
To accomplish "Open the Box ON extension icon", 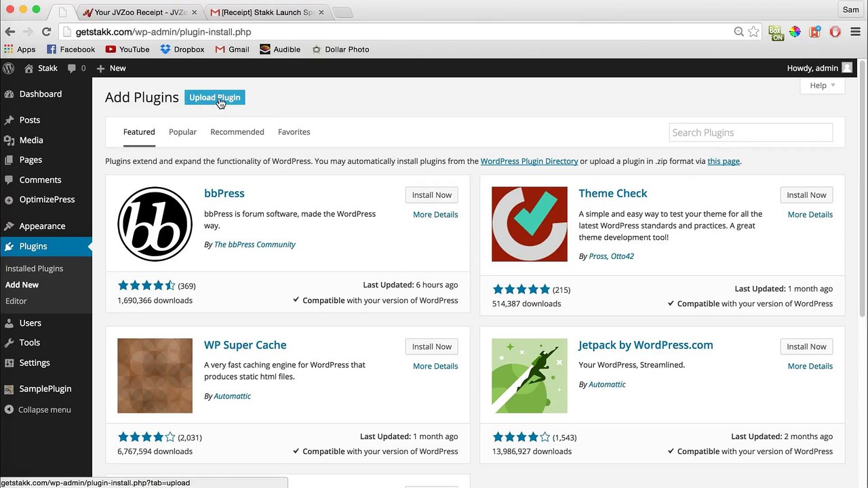I will [776, 33].
